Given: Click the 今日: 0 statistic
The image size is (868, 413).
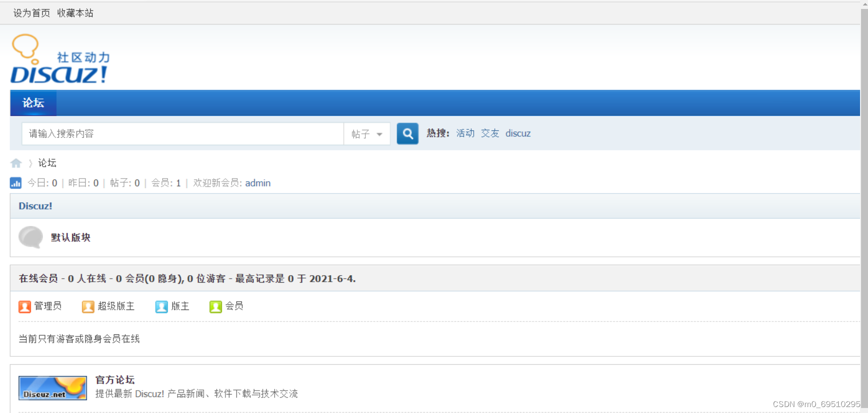Looking at the screenshot, I should click(42, 183).
